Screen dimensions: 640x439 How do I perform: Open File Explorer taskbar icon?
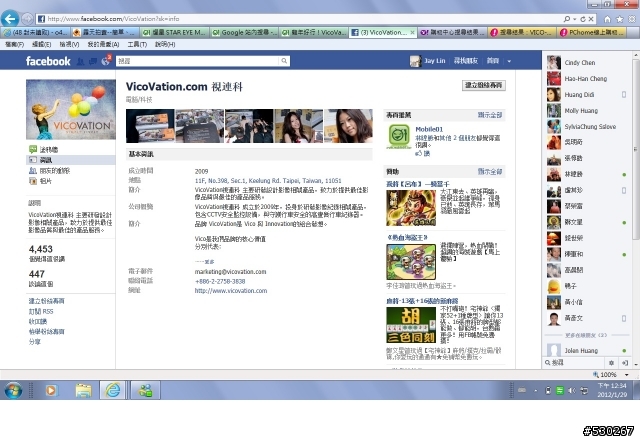(84, 390)
